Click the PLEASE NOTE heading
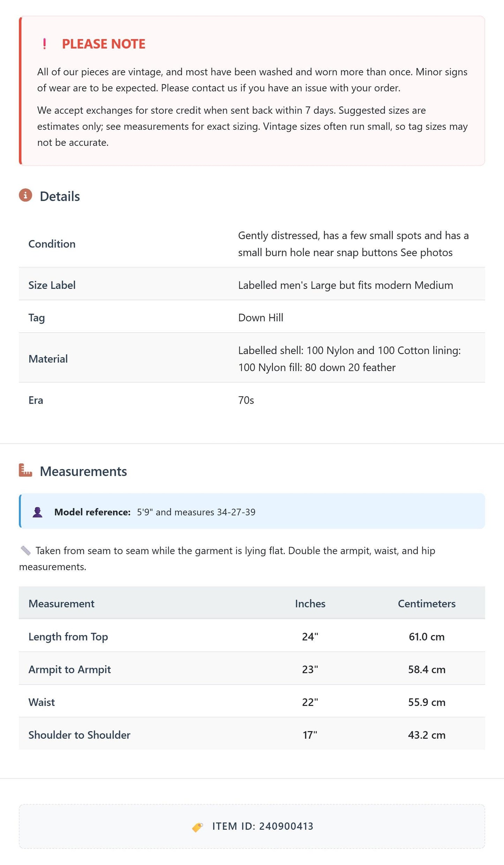 tap(104, 44)
